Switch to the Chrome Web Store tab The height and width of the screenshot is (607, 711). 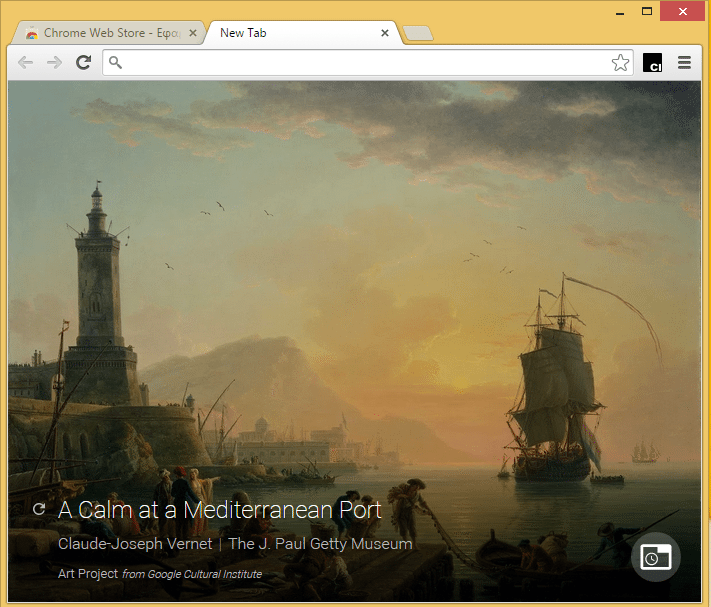click(107, 33)
